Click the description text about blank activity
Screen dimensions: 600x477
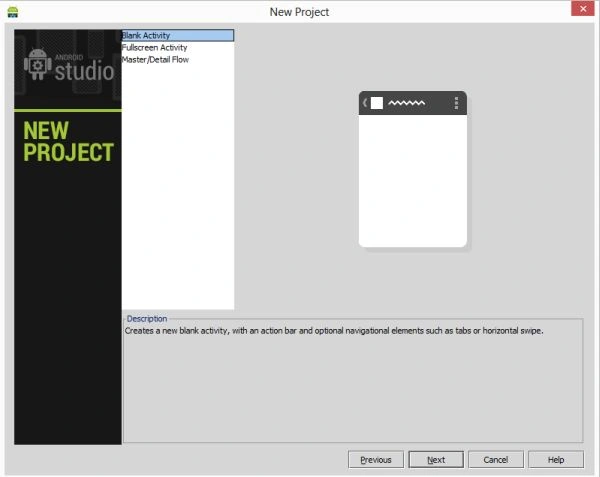(x=334, y=330)
